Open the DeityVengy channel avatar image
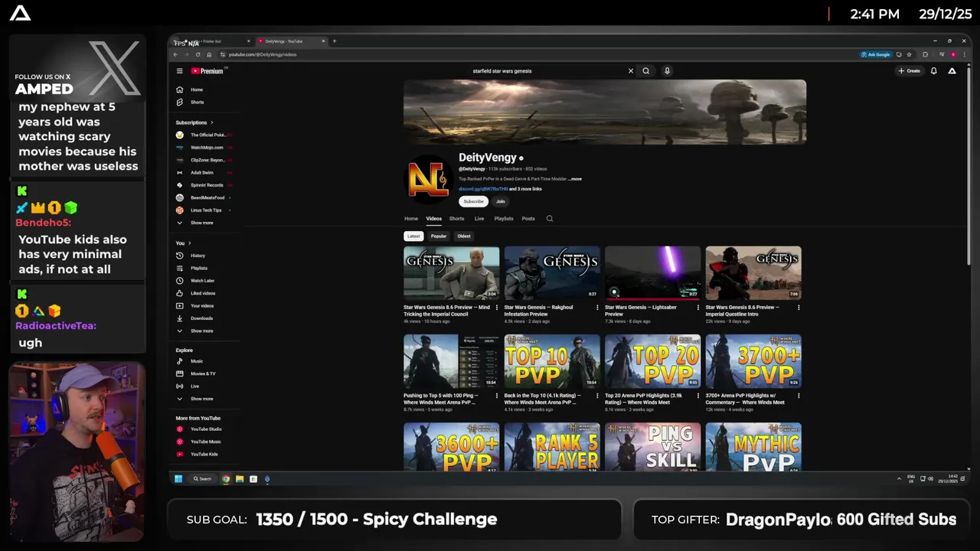 (x=427, y=178)
